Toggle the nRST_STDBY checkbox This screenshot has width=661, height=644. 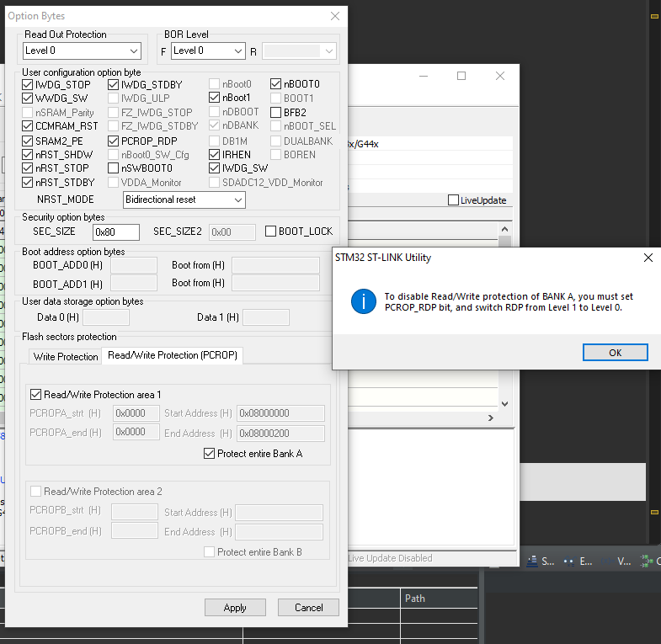tap(28, 183)
